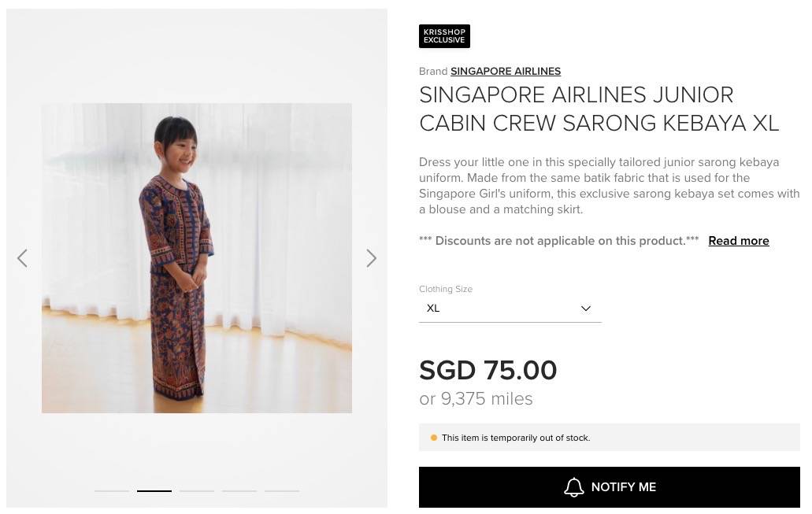Click the 9,375 miles redemption text
Image resolution: width=812 pixels, height=514 pixels.
pos(476,399)
